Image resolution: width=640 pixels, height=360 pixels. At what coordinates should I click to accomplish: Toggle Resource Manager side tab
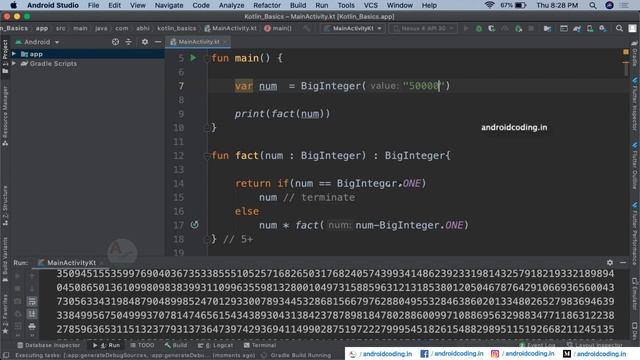[x=5, y=116]
